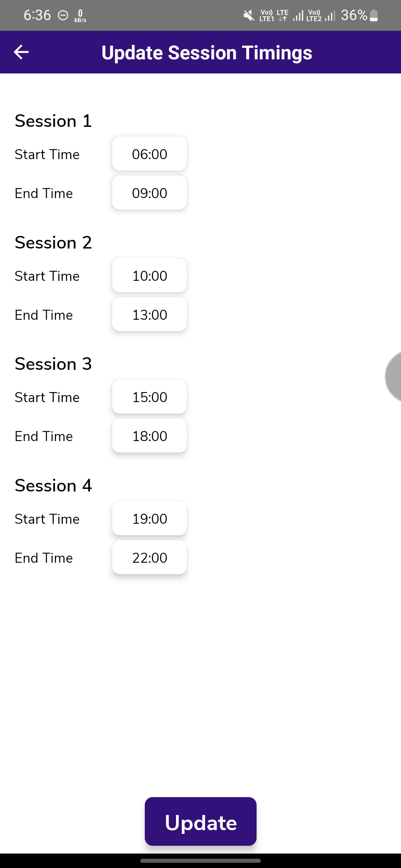This screenshot has width=401, height=868.
Task: Tap the Update Session Timings title
Action: click(x=207, y=53)
